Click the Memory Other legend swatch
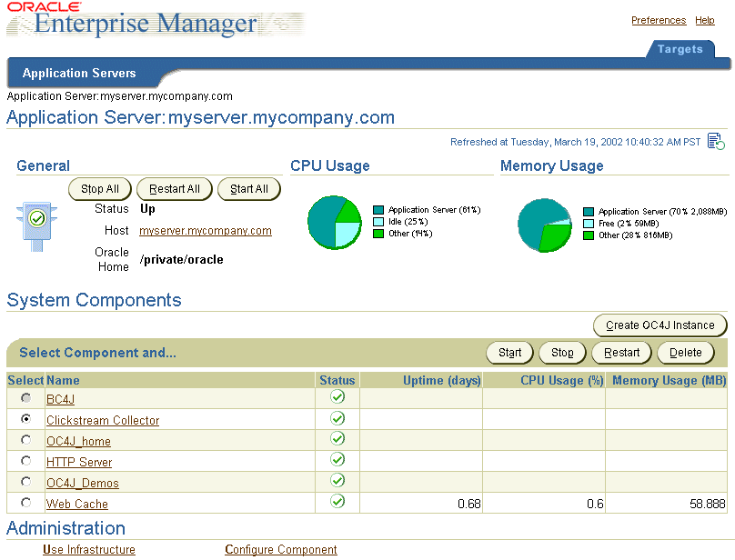Viewport: 735px width, 560px height. pos(589,235)
